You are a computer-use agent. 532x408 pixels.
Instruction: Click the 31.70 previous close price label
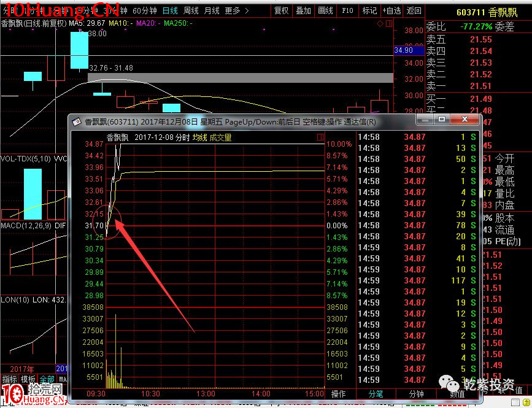pyautogui.click(x=94, y=226)
